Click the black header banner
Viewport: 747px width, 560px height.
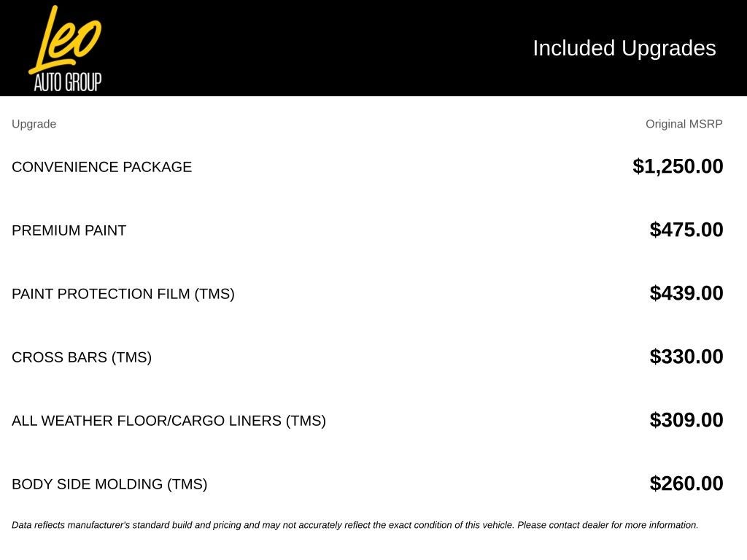pos(373,48)
